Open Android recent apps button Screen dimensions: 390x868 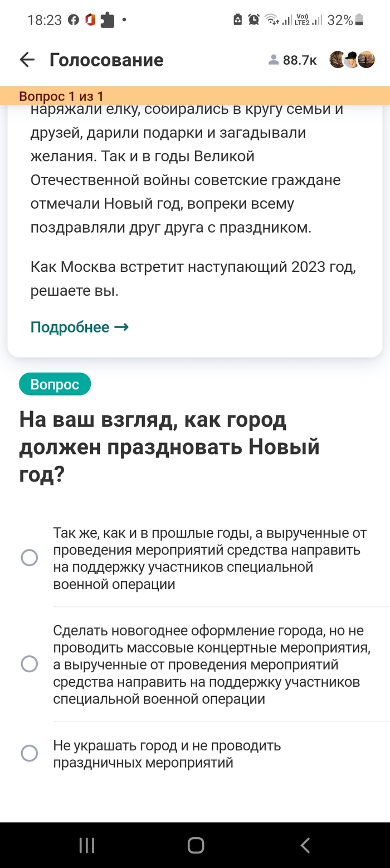point(87,845)
